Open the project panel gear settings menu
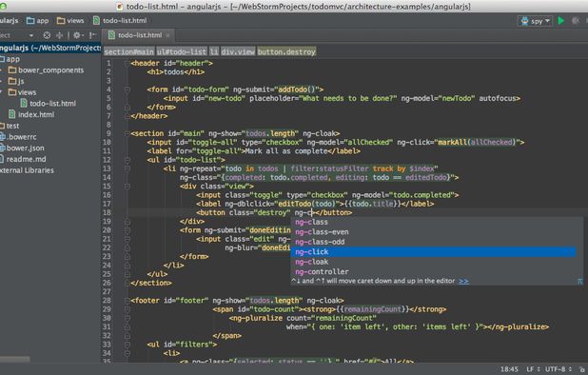588x375 pixels. pyautogui.click(x=78, y=35)
